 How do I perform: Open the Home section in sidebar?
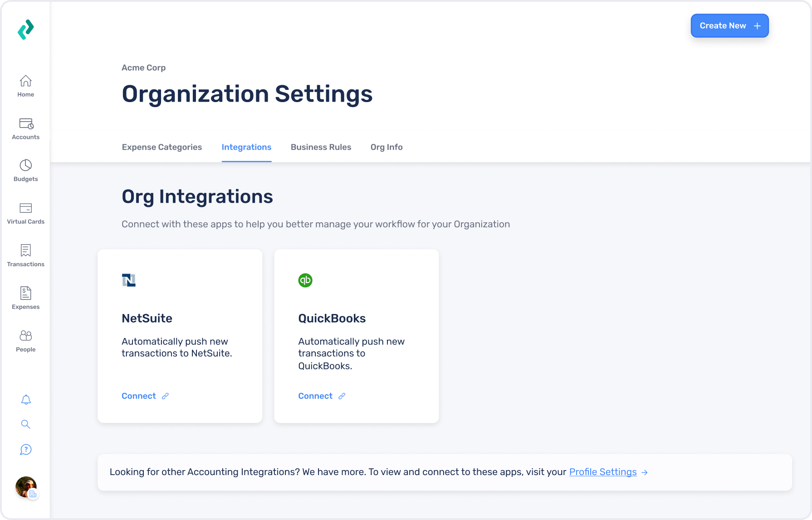click(25, 86)
